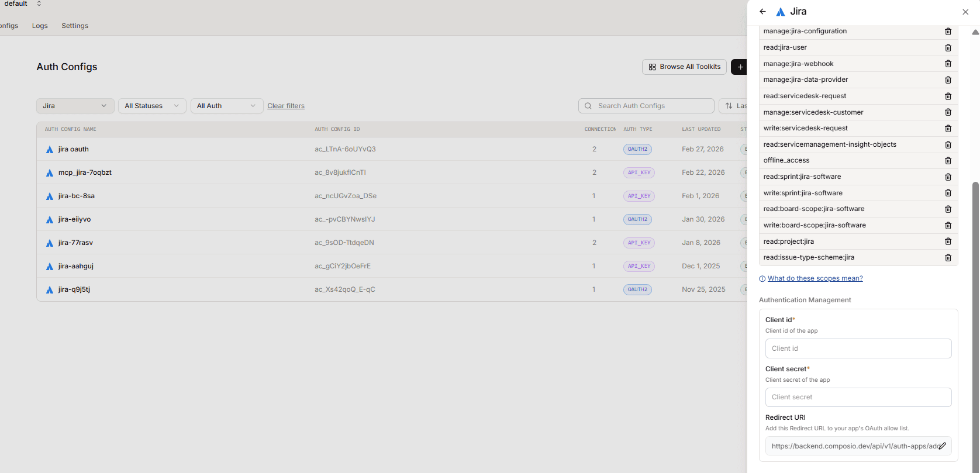980x473 pixels.
Task: Click the date Feb 27, 2026
Action: (x=703, y=149)
